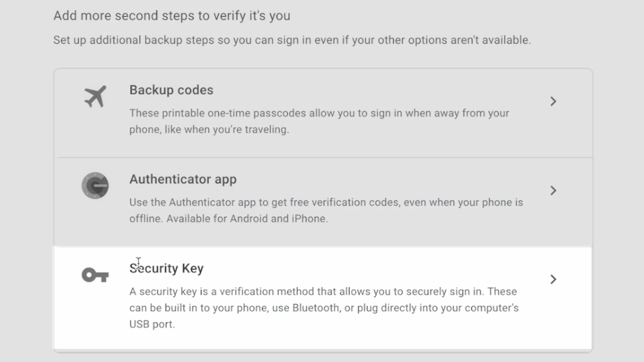
Task: Select the Security Key title
Action: pos(167,268)
